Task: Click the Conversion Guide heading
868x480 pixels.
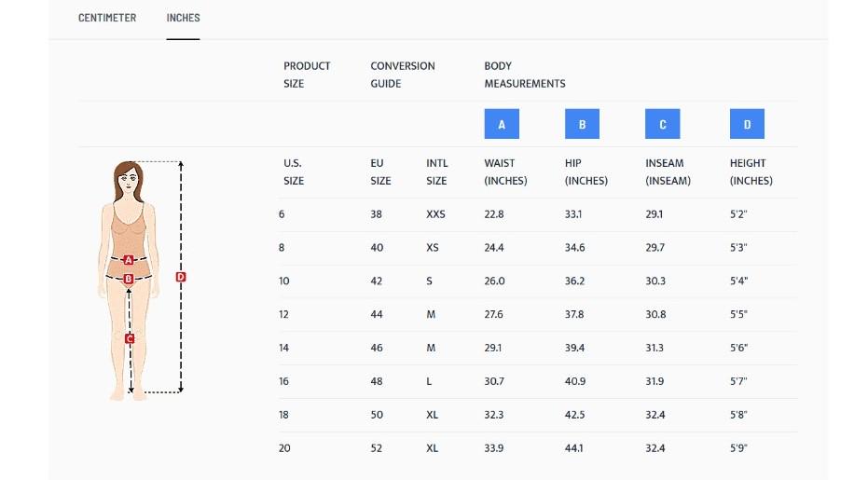Action: (402, 75)
